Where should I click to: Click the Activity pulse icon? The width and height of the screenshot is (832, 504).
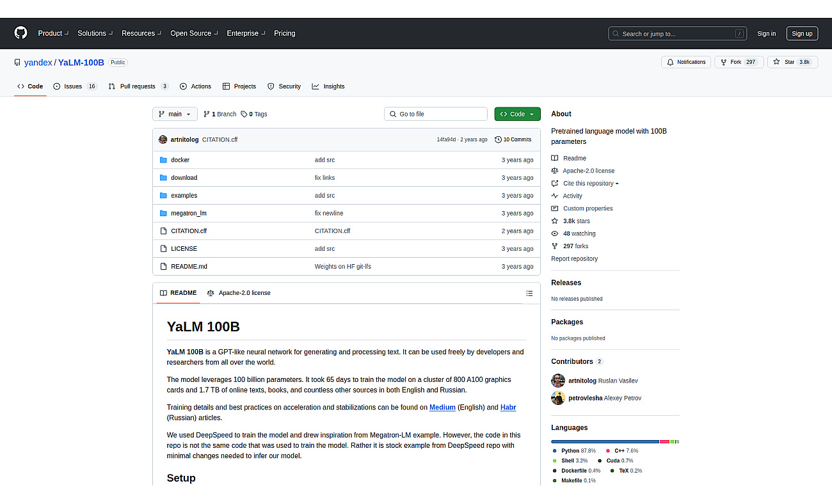coord(555,196)
